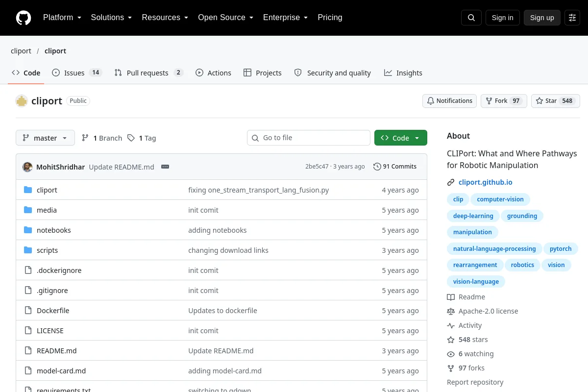Open commit hash 2be5c47
This screenshot has height=392, width=588.
click(317, 167)
